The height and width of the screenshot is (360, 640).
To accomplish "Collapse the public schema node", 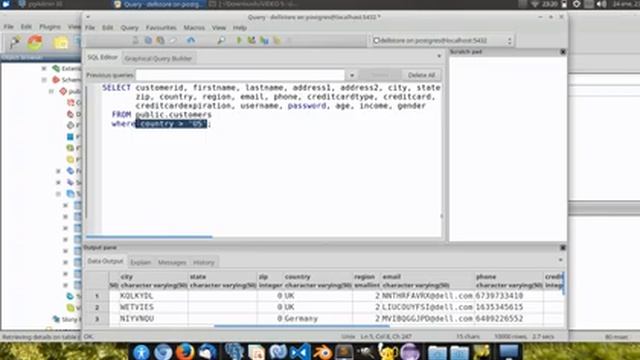I will 51,91.
